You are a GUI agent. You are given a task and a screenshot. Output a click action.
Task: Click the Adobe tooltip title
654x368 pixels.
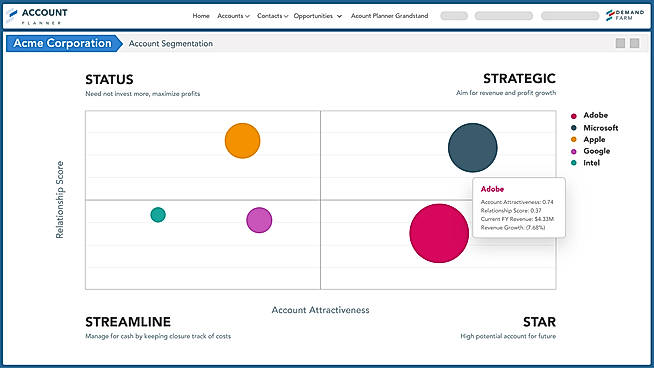(x=492, y=189)
